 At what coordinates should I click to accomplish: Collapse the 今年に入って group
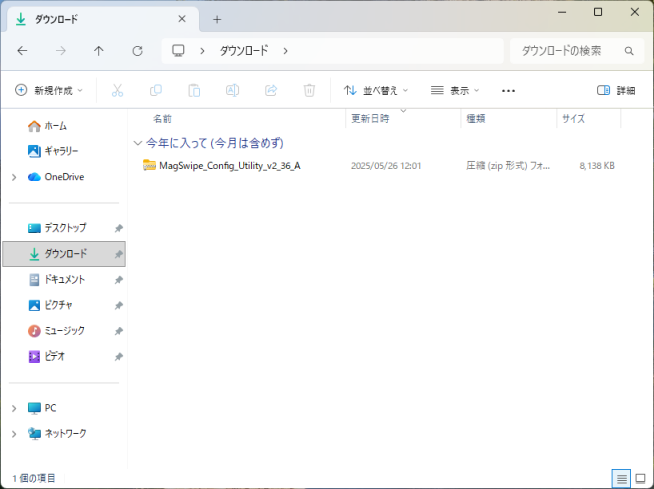[x=138, y=143]
